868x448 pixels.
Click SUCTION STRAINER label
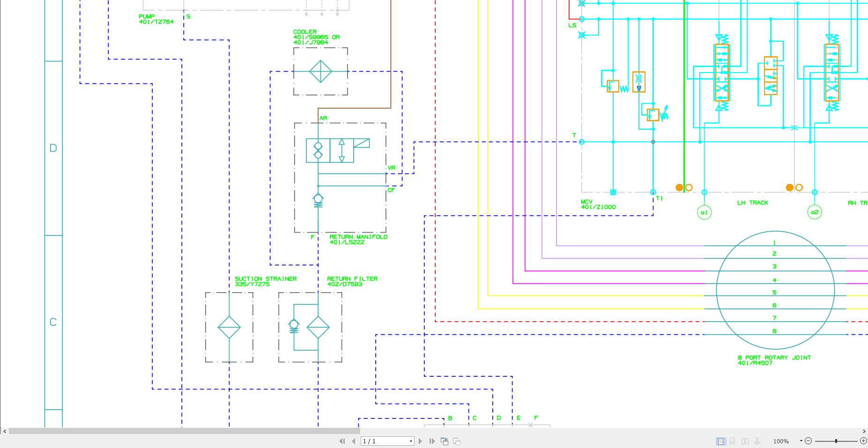(266, 279)
